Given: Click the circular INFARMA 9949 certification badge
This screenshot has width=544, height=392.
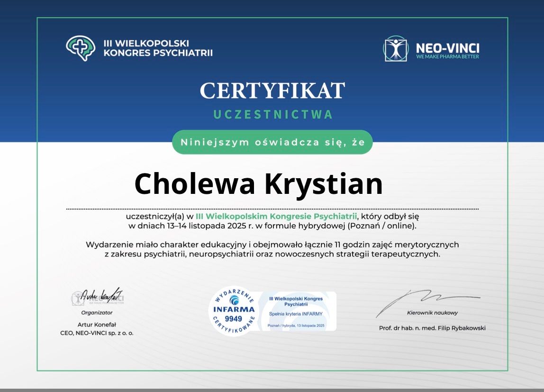Looking at the screenshot, I should click(234, 311).
